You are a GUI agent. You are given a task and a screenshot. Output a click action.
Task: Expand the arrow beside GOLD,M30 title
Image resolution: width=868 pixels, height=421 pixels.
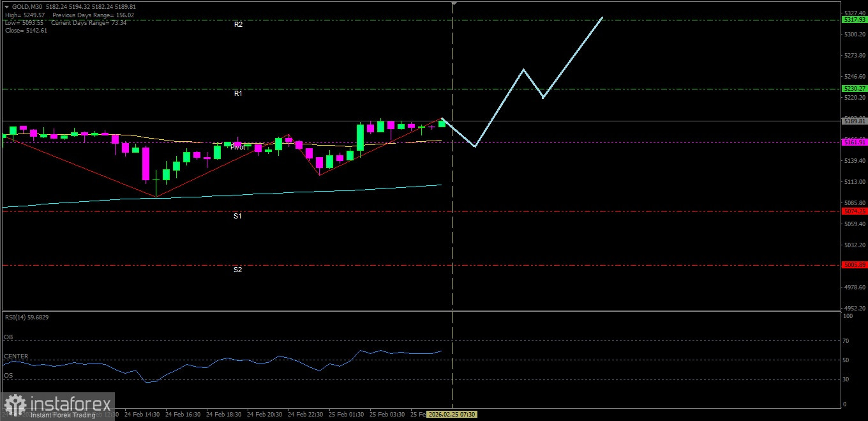[x=7, y=6]
